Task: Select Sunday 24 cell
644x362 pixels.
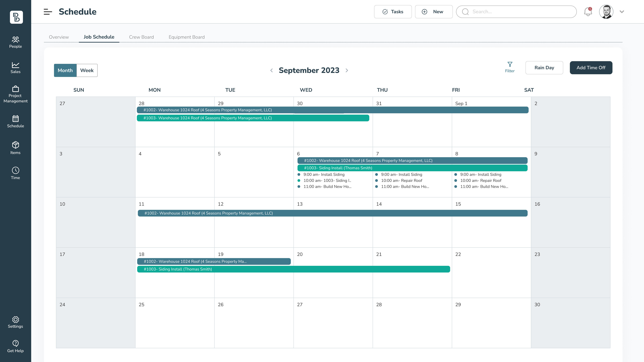Action: click(x=96, y=323)
